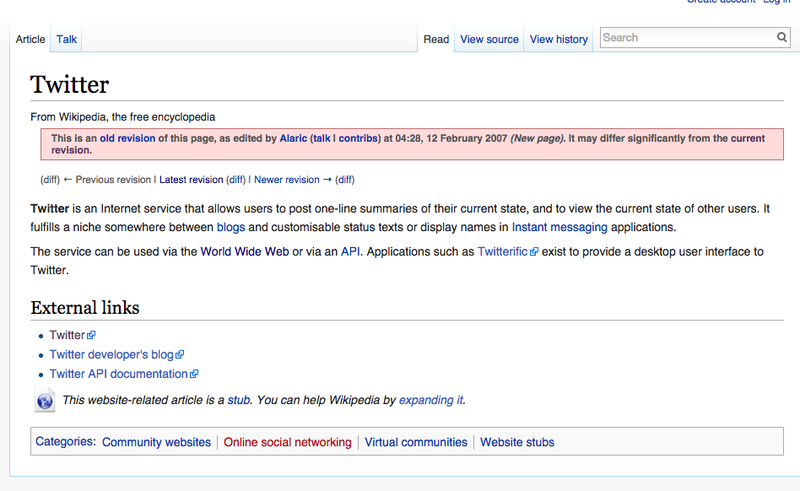Open the Categories link
Screen dimensions: 800x491
click(x=64, y=441)
